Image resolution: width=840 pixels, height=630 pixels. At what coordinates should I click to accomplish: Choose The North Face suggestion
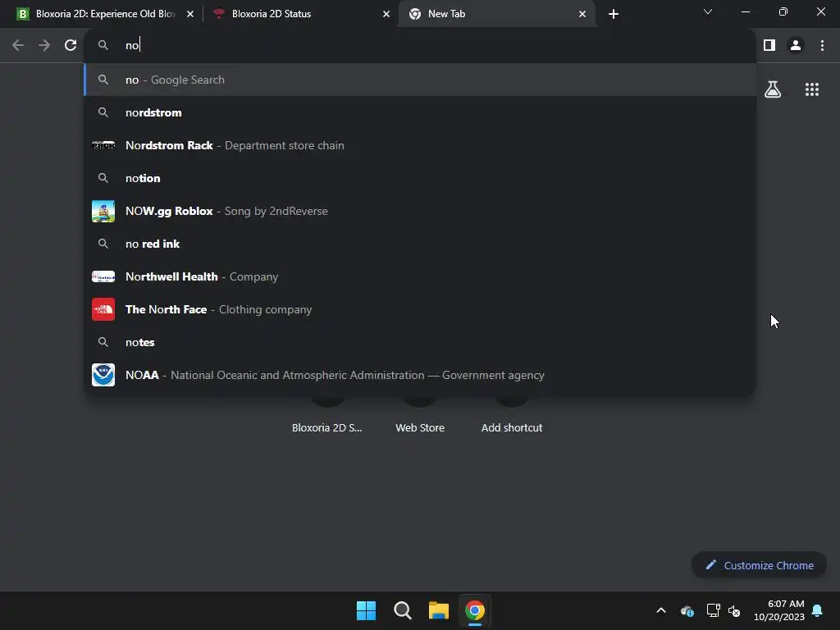point(420,309)
